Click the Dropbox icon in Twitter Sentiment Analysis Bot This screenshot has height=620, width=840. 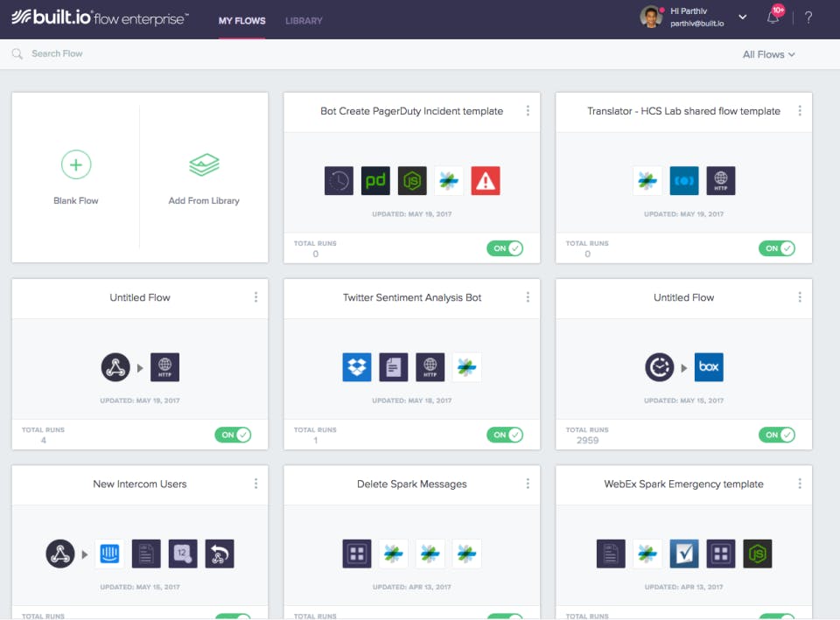tap(356, 367)
